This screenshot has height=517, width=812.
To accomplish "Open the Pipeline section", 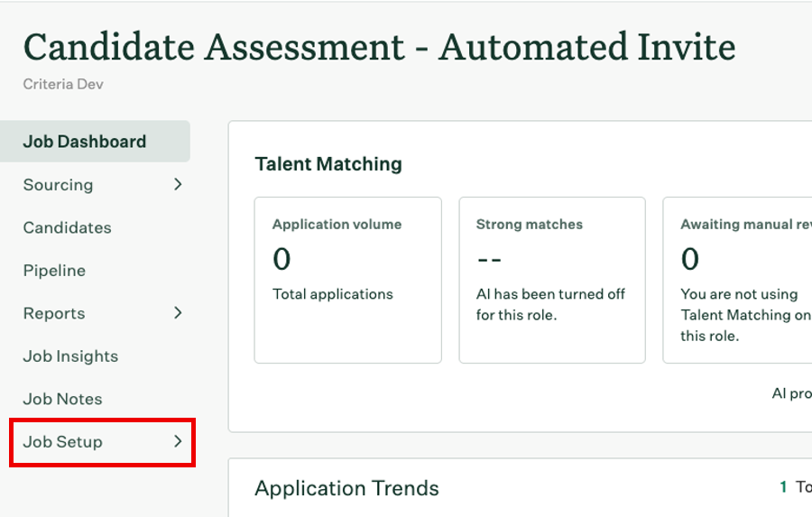I will (x=54, y=271).
